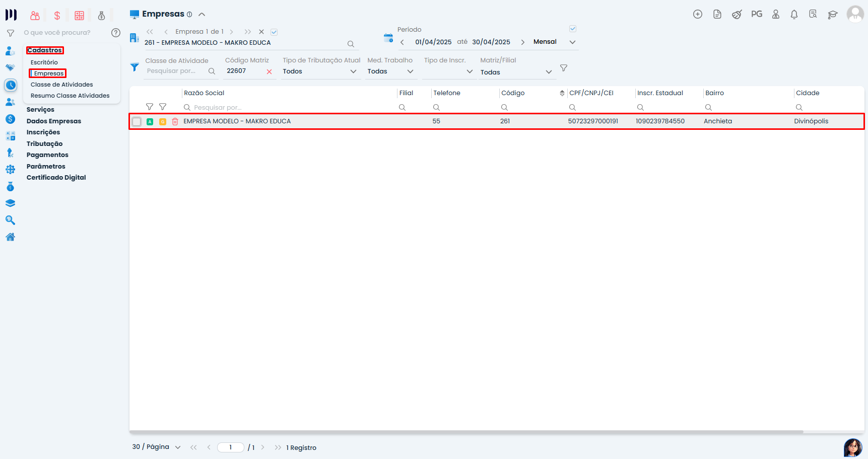Open the Tributação menu section
The width and height of the screenshot is (868, 459).
tap(44, 144)
